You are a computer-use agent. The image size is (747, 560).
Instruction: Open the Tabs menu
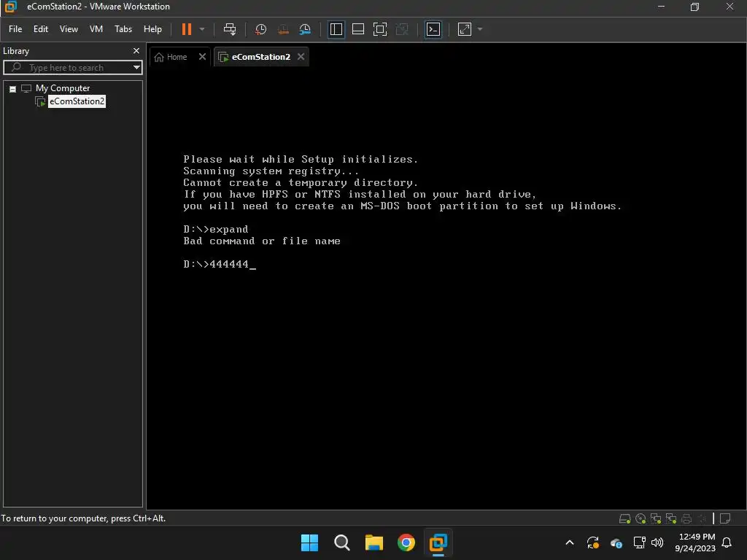pyautogui.click(x=123, y=29)
